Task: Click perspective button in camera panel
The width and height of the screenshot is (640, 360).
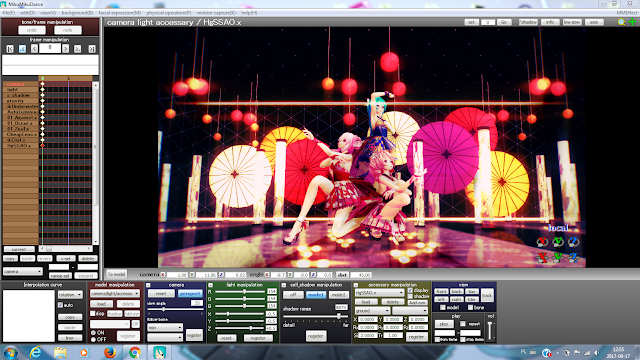Action: [x=190, y=293]
